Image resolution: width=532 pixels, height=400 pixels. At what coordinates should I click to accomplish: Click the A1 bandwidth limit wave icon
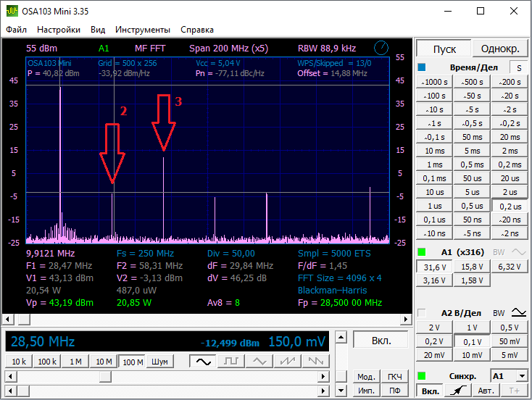[518, 252]
